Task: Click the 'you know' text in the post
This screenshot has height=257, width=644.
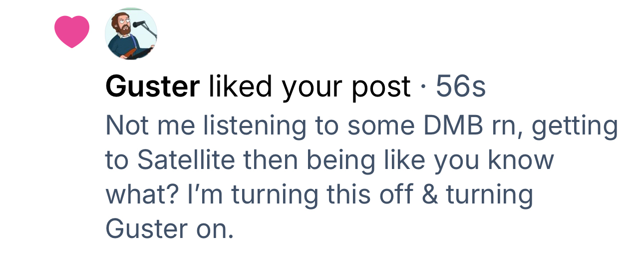Action: click(499, 160)
